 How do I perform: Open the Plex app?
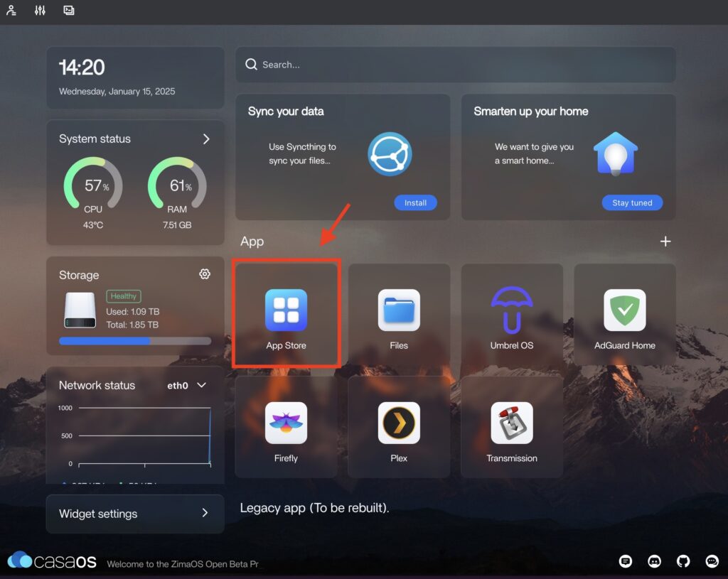coord(399,427)
